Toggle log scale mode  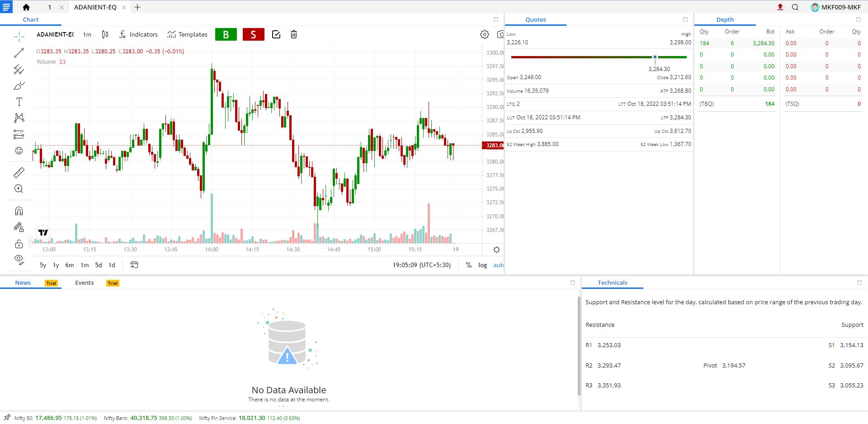483,265
